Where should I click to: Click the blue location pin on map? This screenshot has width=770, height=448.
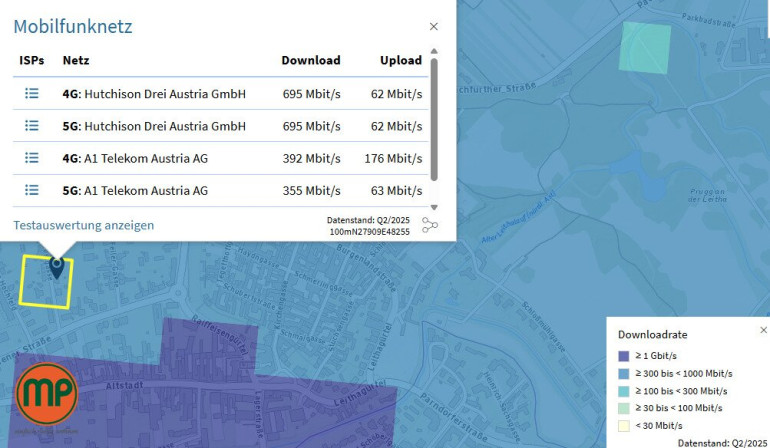click(x=57, y=266)
